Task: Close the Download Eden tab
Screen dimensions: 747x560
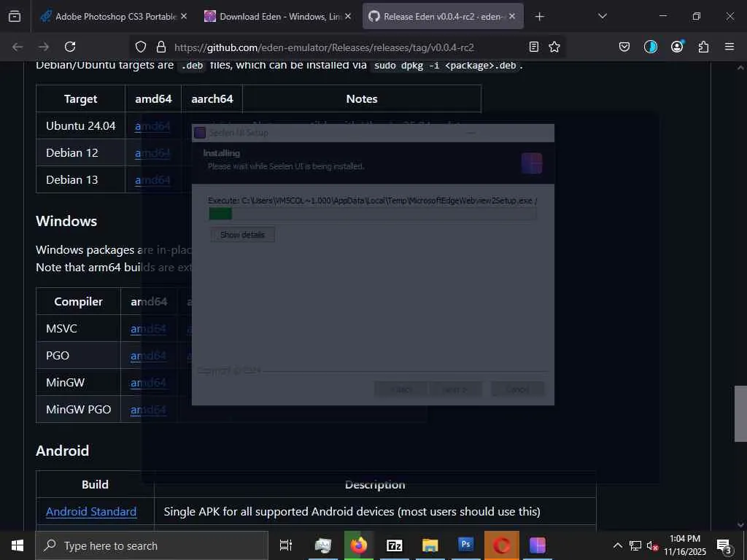Action: pyautogui.click(x=348, y=16)
